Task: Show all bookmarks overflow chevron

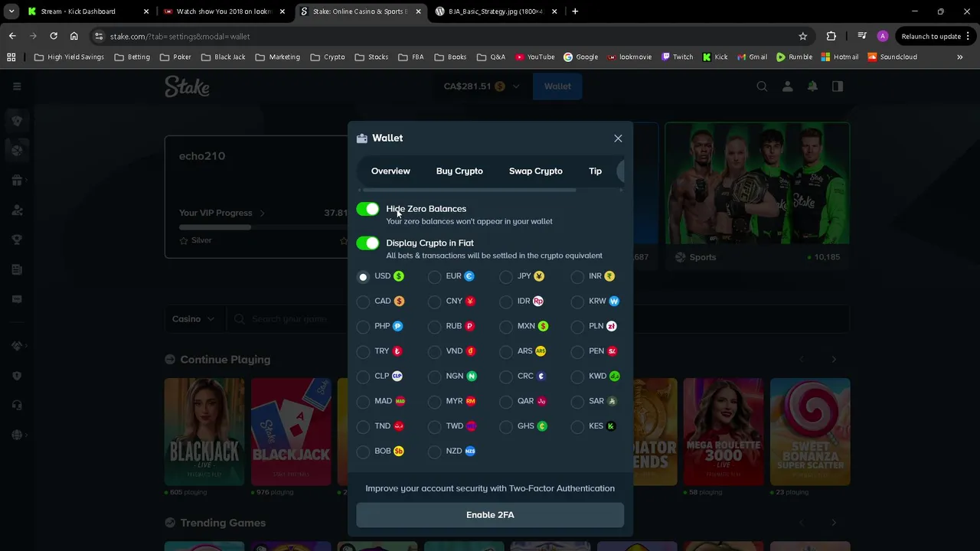Action: 959,57
